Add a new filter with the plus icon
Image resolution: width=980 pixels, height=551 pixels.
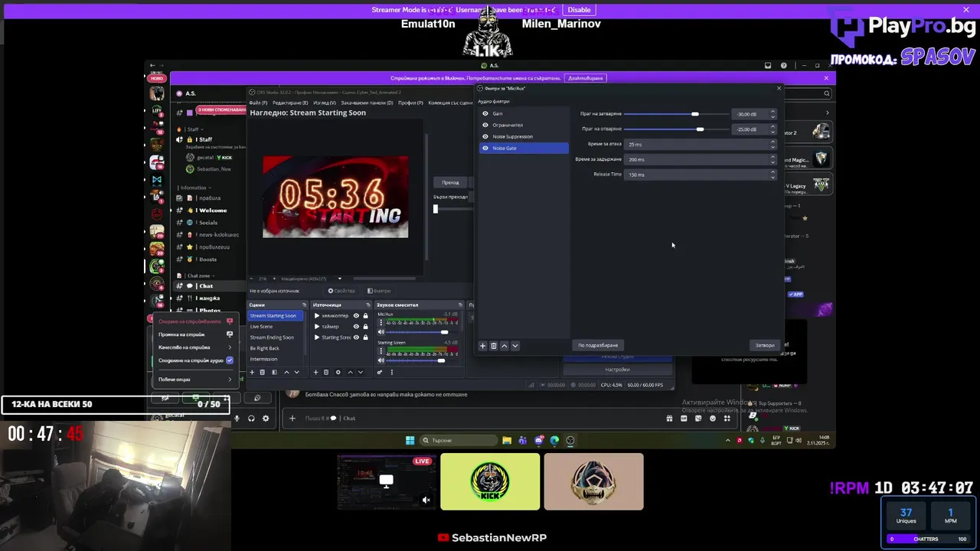[482, 346]
